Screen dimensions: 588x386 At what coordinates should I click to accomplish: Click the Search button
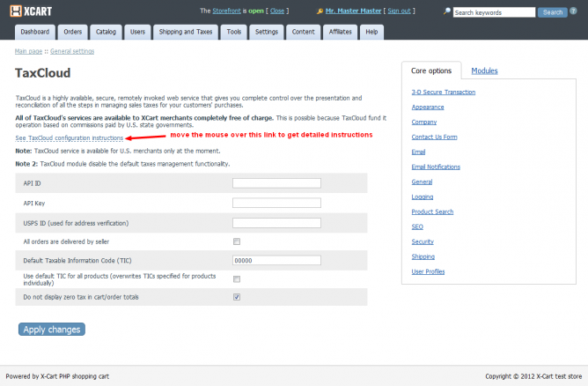point(553,12)
